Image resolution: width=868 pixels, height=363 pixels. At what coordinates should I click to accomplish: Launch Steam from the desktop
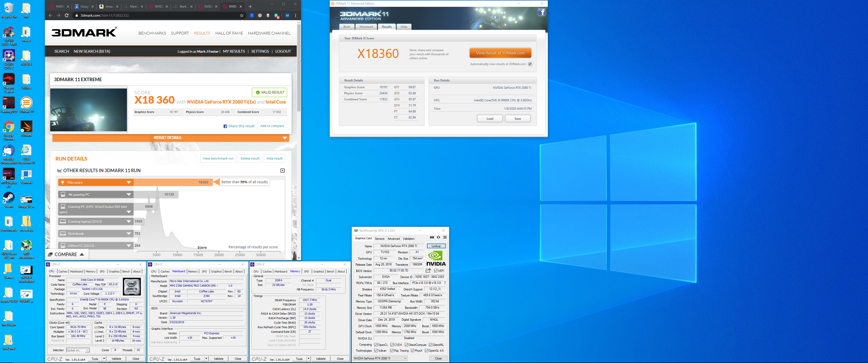(9, 200)
